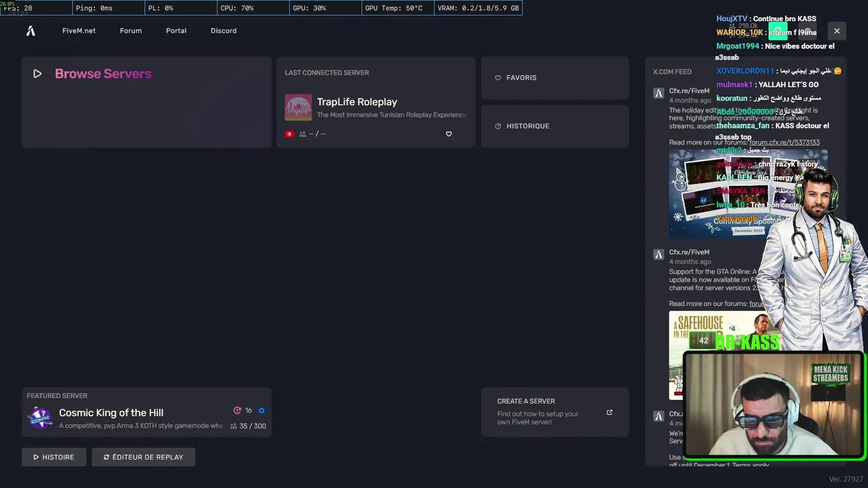Open the FiveM.net navigation link
The image size is (868, 488).
point(79,30)
